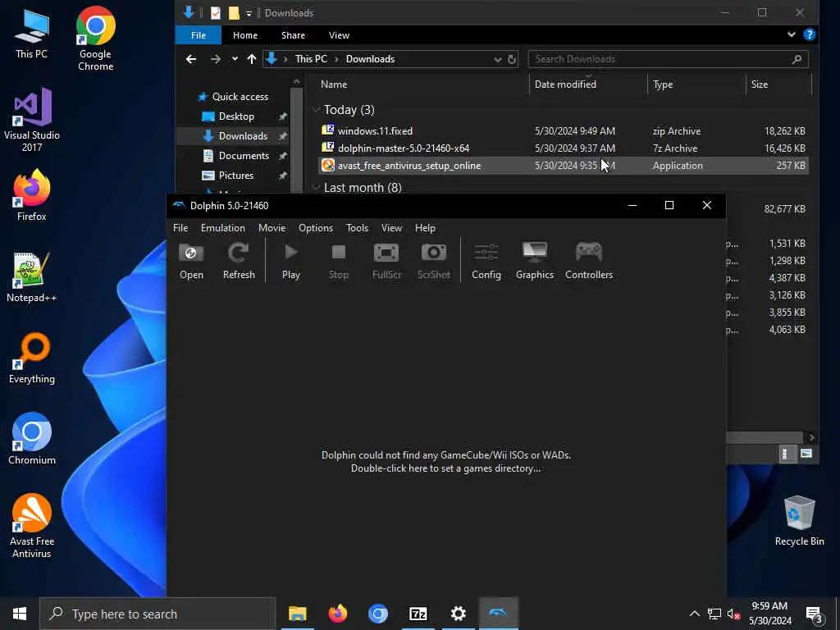Click the Stop toolbar button in Dolphin
The width and height of the screenshot is (840, 630).
339,261
